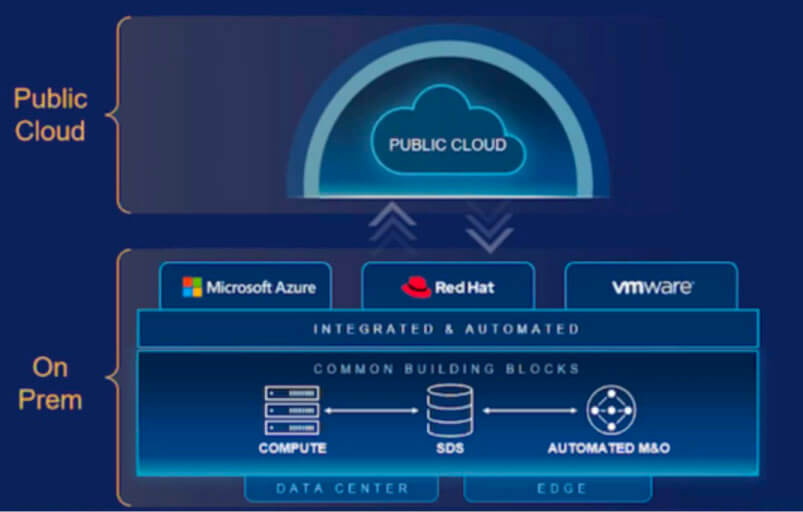
Task: Click the upward chevron arrows to the cloud
Action: 392,227
